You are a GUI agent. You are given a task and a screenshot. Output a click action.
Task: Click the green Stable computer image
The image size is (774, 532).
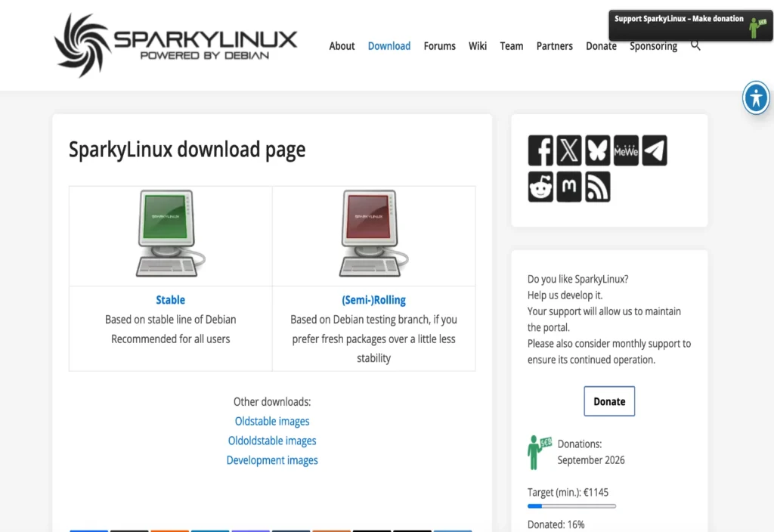(x=170, y=233)
